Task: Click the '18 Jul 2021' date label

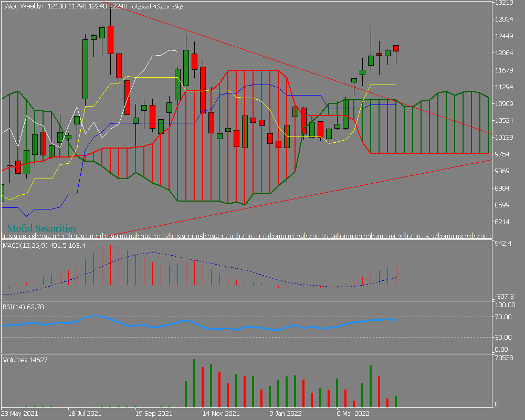Action: [x=85, y=413]
